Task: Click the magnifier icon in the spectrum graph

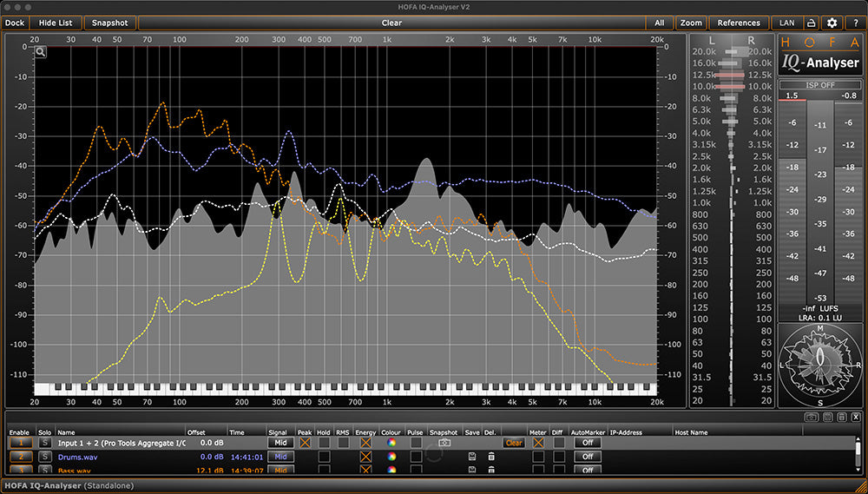Action: pyautogui.click(x=41, y=52)
